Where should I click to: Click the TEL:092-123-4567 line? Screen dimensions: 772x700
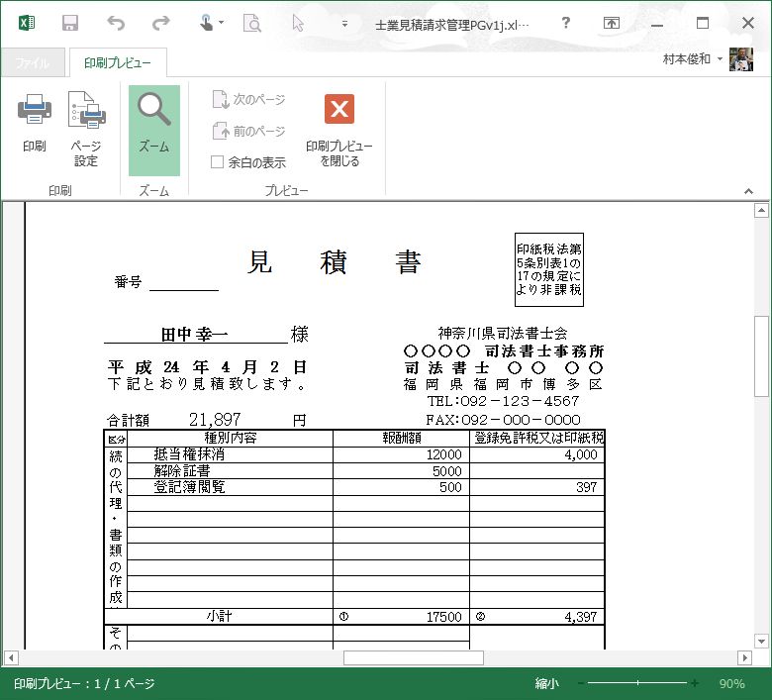point(503,401)
